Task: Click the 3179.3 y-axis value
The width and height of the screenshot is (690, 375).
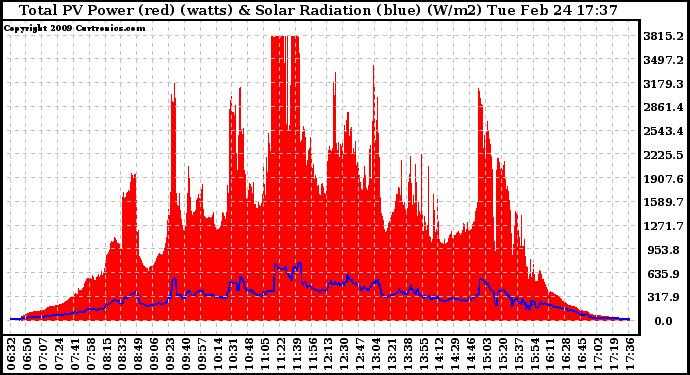Action: point(663,84)
